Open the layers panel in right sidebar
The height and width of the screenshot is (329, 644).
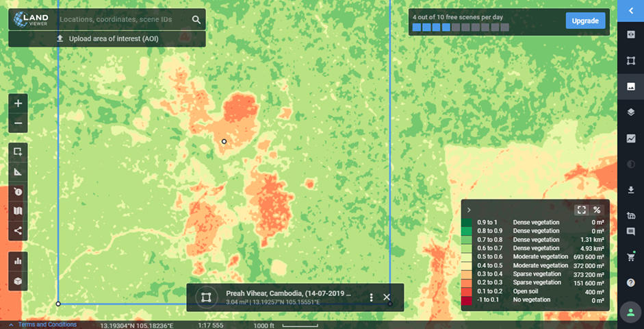point(630,112)
